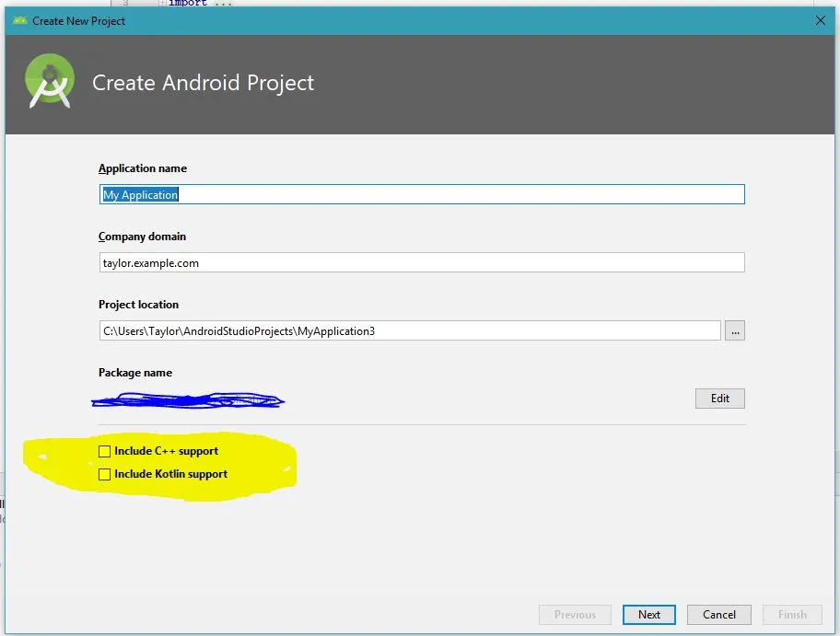Click the Application name label
Viewport: 840px width, 636px height.
pyautogui.click(x=143, y=168)
